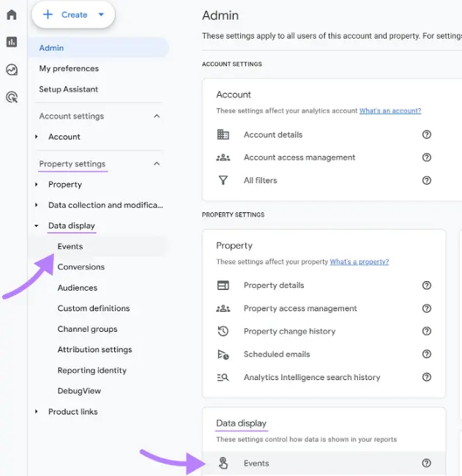The image size is (462, 476).
Task: Expand the Product links tree item
Action: tap(37, 412)
